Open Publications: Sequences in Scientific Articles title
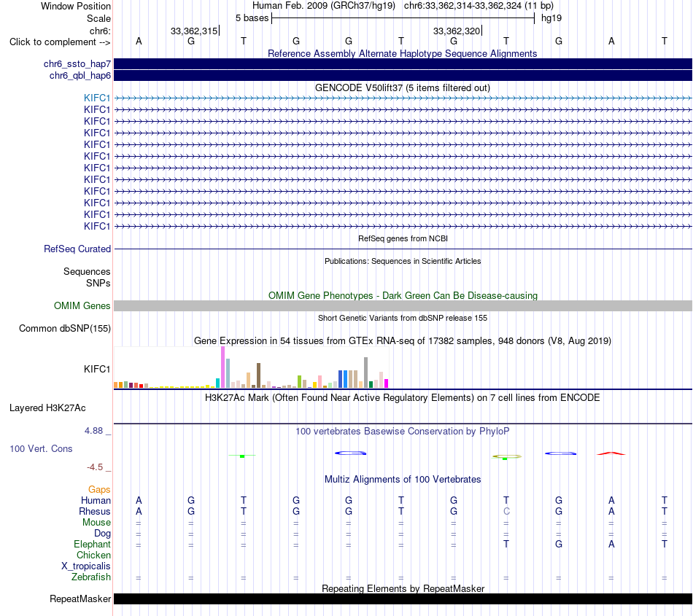Image resolution: width=693 pixels, height=616 pixels. click(x=402, y=261)
